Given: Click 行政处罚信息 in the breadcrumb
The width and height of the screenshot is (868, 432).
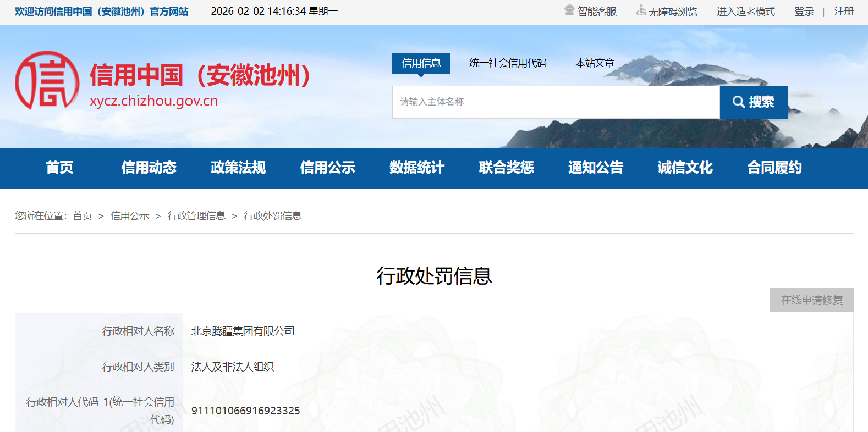Looking at the screenshot, I should tap(273, 216).
